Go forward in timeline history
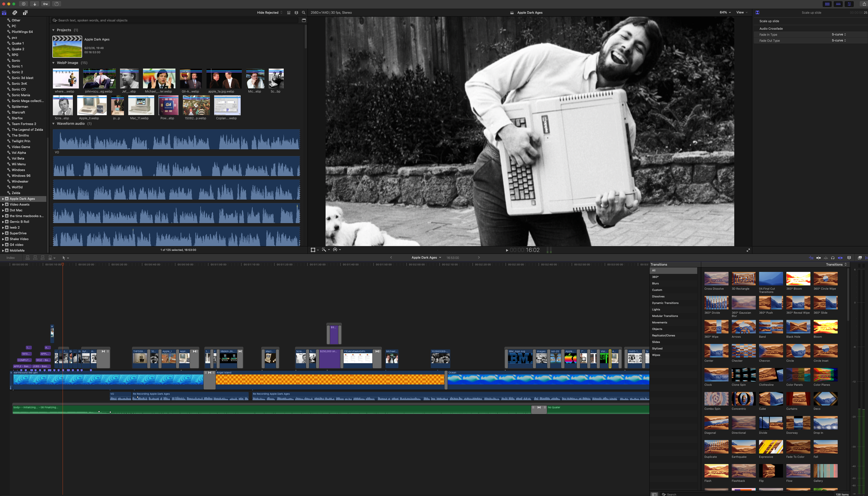 (x=479, y=257)
